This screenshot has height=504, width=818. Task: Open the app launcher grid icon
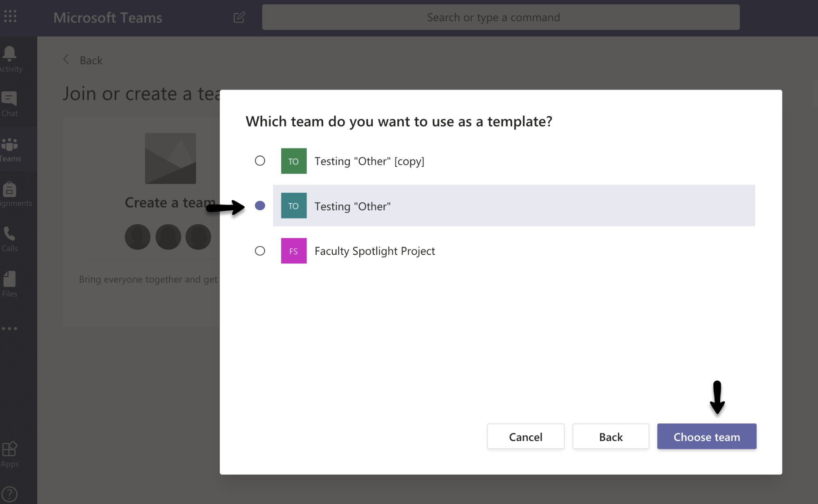pos(10,16)
